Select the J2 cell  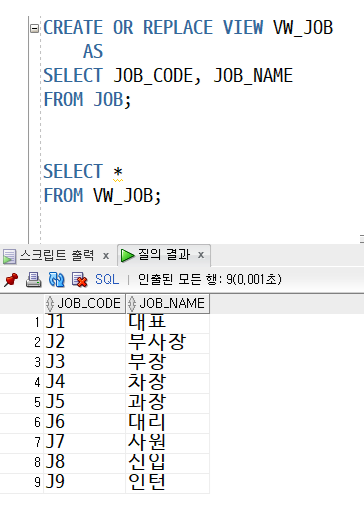pyautogui.click(x=84, y=342)
